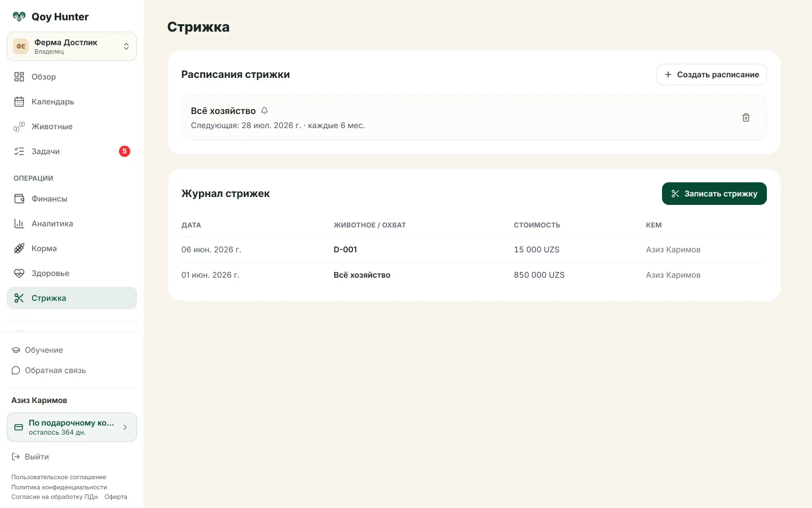812x508 pixels.
Task: Click the ФЕ farm avatar badge
Action: [21, 46]
